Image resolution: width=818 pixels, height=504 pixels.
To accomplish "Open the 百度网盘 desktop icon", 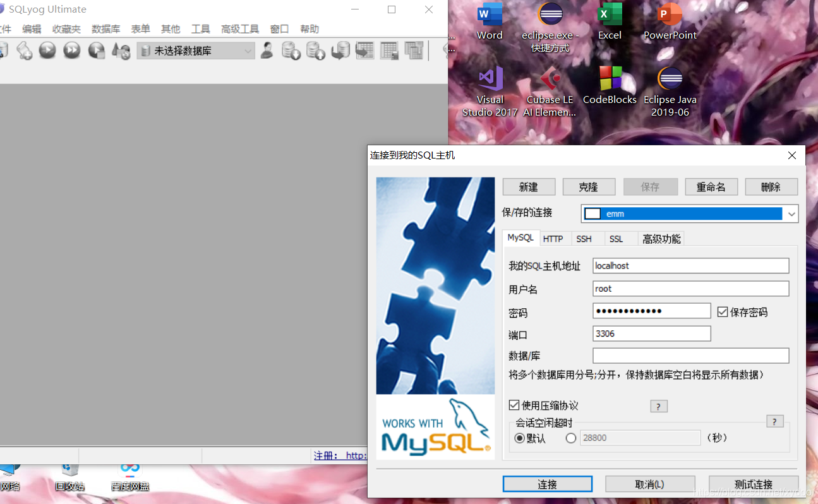I will (130, 478).
